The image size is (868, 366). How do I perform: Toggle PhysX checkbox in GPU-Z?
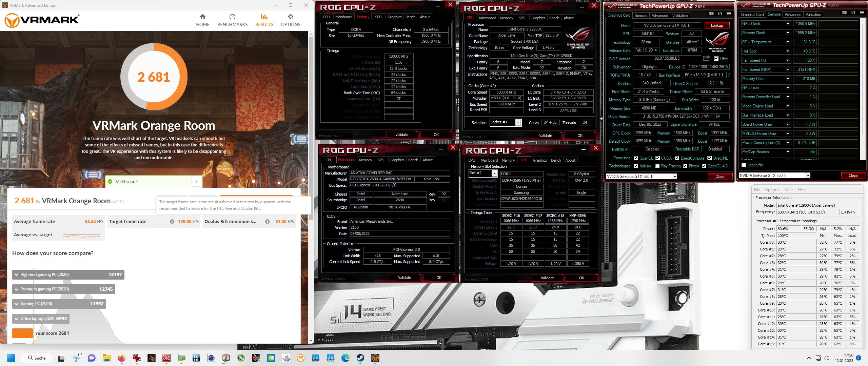click(x=685, y=166)
